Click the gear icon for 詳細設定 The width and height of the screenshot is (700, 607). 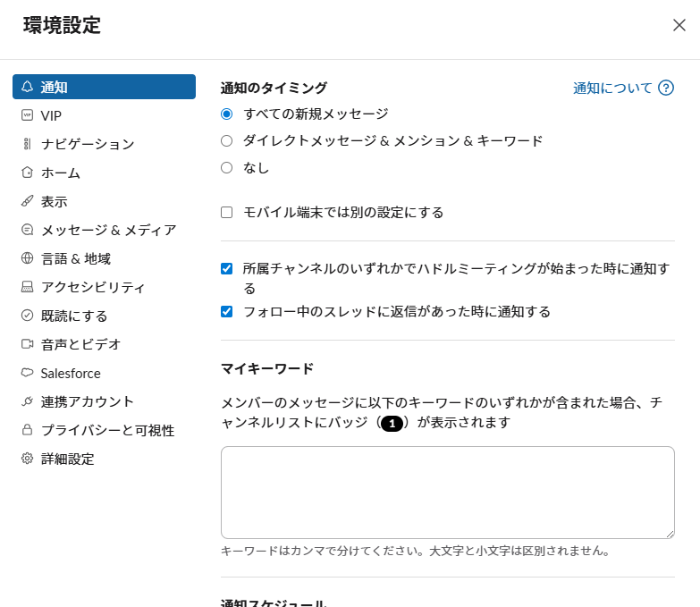point(27,459)
